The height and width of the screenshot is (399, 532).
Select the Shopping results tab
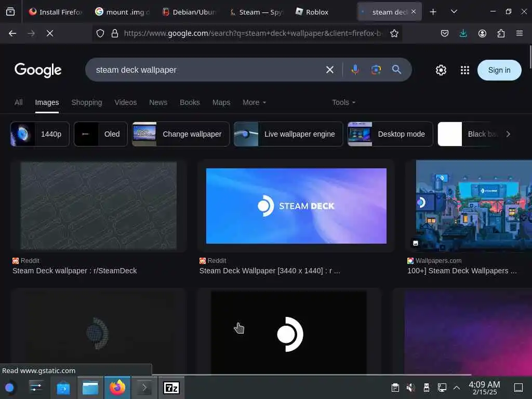click(87, 102)
